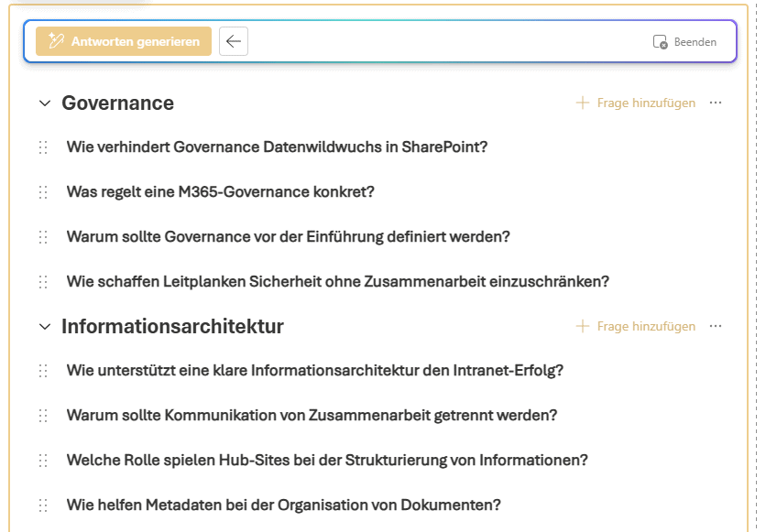Screen dimensions: 766x532
Task: Grab the drag handle for the Datenwildwuchs question
Action: click(43, 147)
